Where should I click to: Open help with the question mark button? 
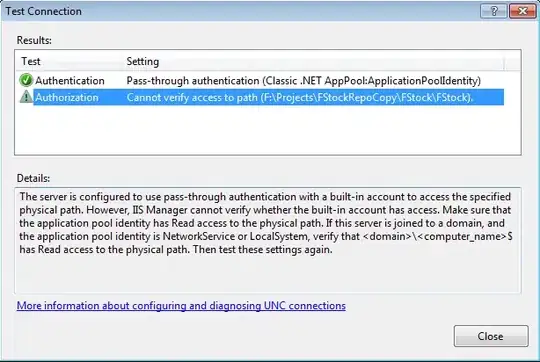click(x=494, y=11)
